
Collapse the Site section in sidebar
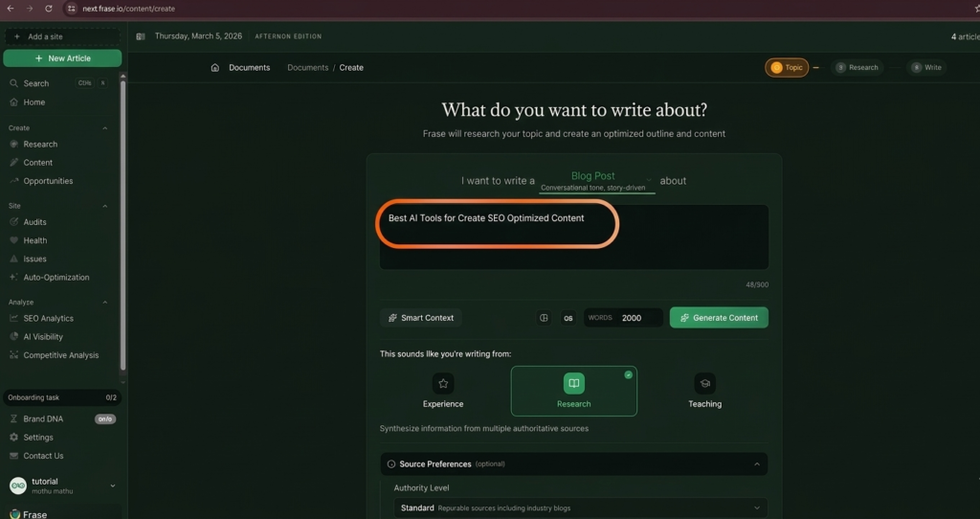[105, 206]
